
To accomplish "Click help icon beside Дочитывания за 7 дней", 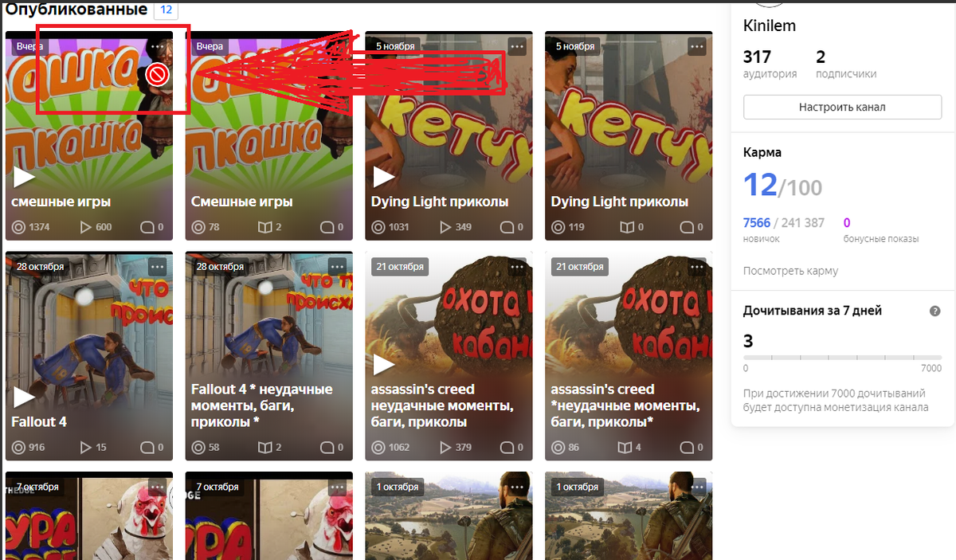I will [935, 311].
